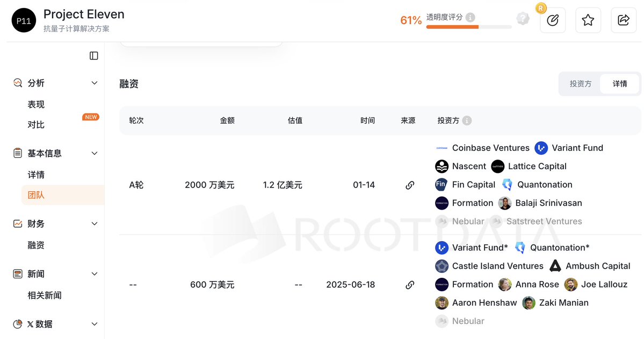644x339 pixels.
Task: Click the 分析 analysis sidebar icon
Action: click(x=17, y=83)
